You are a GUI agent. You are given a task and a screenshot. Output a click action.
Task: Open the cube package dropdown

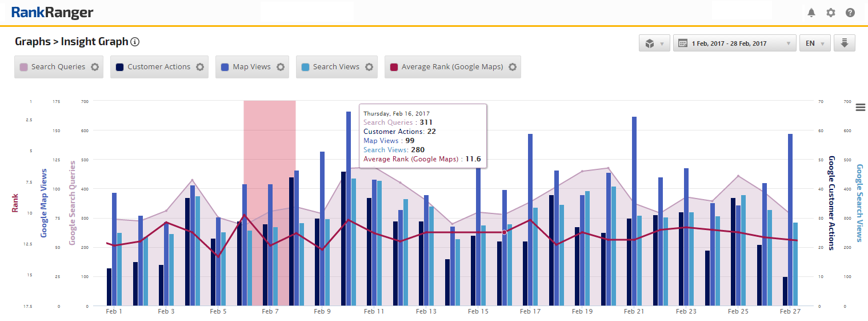(x=654, y=43)
